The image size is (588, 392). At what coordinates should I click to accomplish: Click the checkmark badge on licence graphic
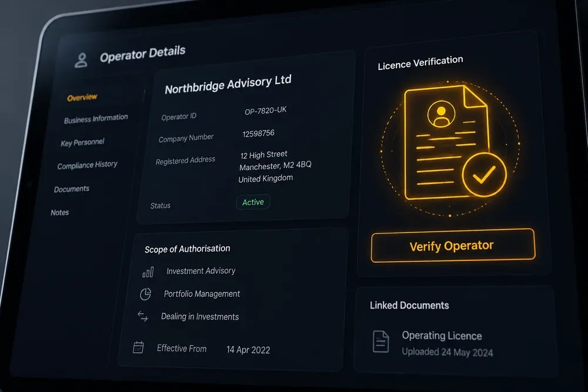(484, 175)
